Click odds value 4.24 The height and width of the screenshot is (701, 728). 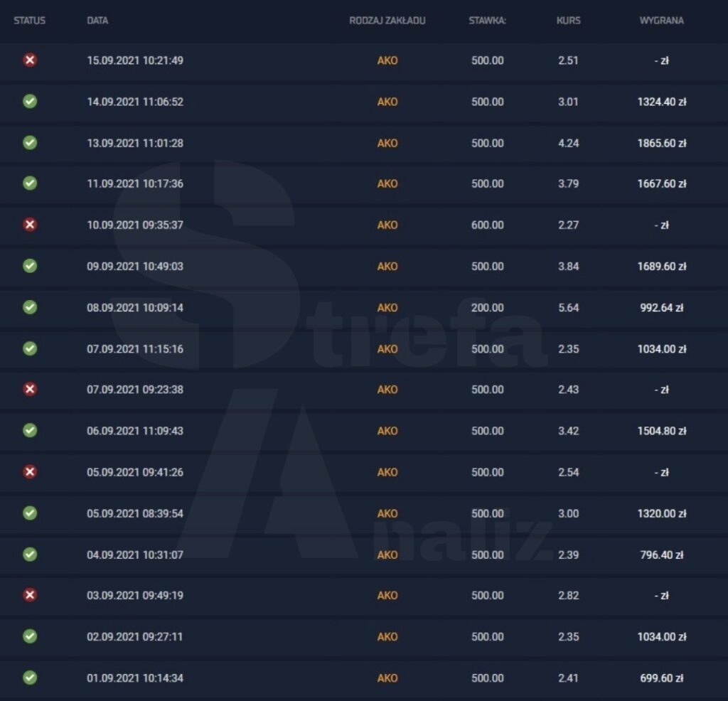coord(568,143)
